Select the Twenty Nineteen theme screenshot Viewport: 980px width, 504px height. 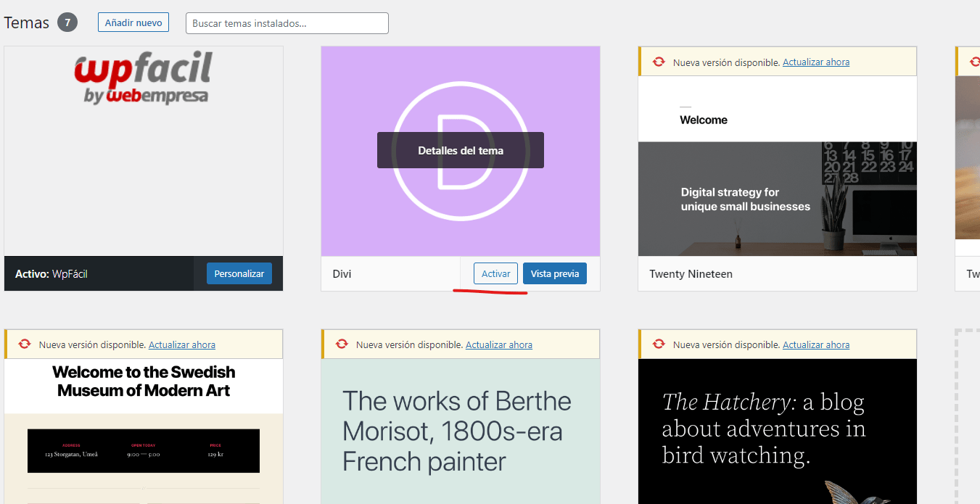point(778,166)
